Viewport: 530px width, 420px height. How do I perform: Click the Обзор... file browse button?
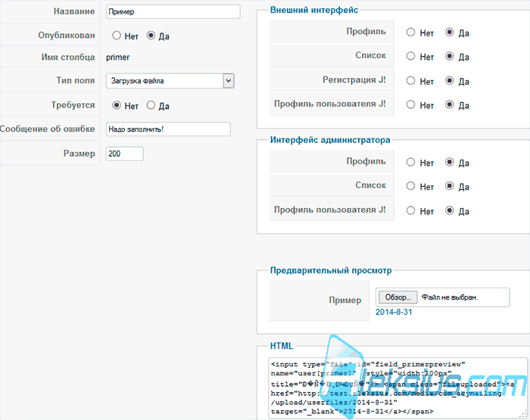[397, 297]
